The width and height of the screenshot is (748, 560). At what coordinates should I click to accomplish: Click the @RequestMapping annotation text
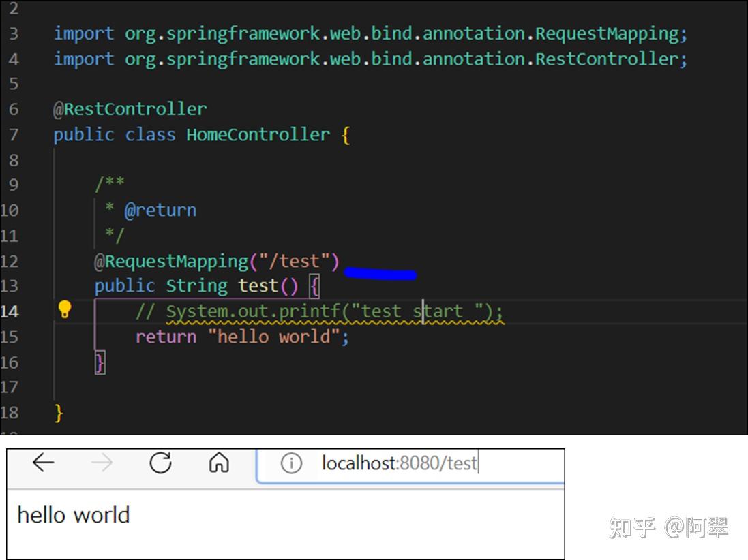(x=171, y=262)
